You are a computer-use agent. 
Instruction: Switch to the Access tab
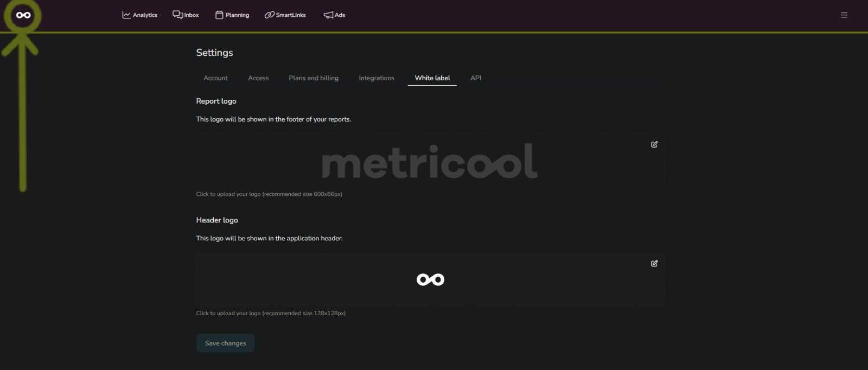(258, 78)
